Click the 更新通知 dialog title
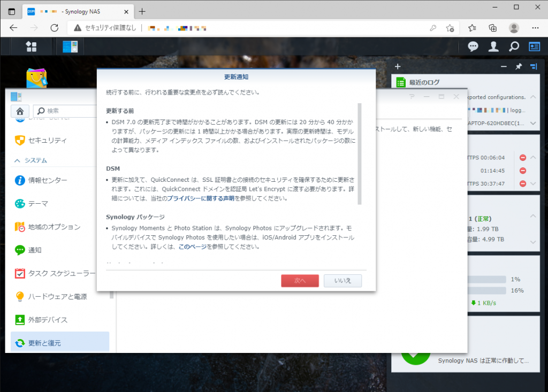Image resolution: width=548 pixels, height=392 pixels. pos(236,77)
